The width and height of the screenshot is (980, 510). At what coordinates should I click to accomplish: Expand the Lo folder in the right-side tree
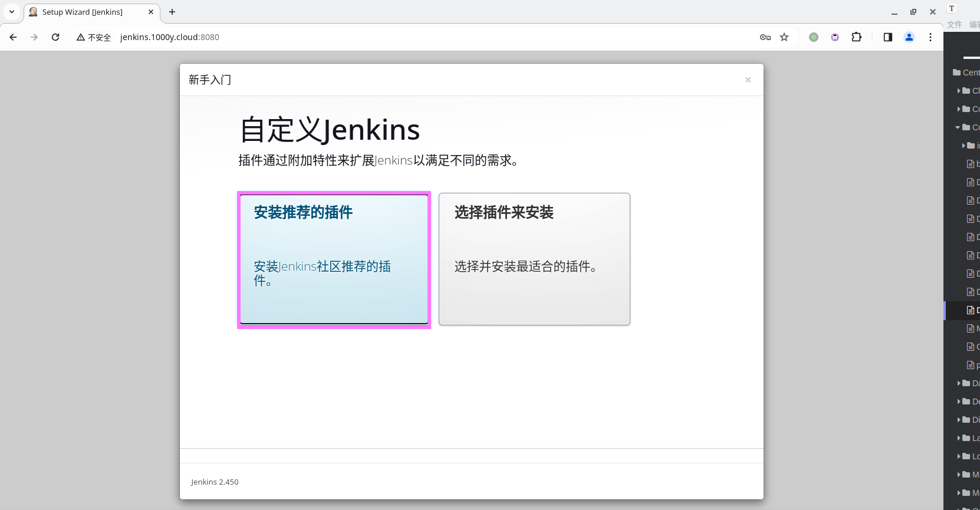point(959,456)
